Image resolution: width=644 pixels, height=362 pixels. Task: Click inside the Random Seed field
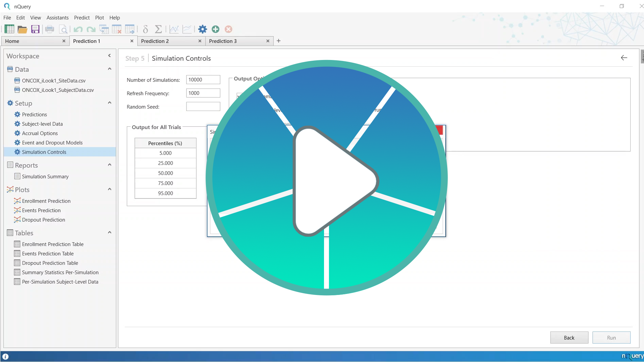click(203, 106)
